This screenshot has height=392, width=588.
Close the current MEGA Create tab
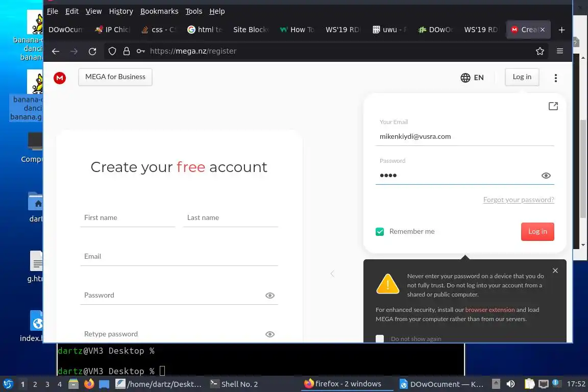click(x=542, y=30)
